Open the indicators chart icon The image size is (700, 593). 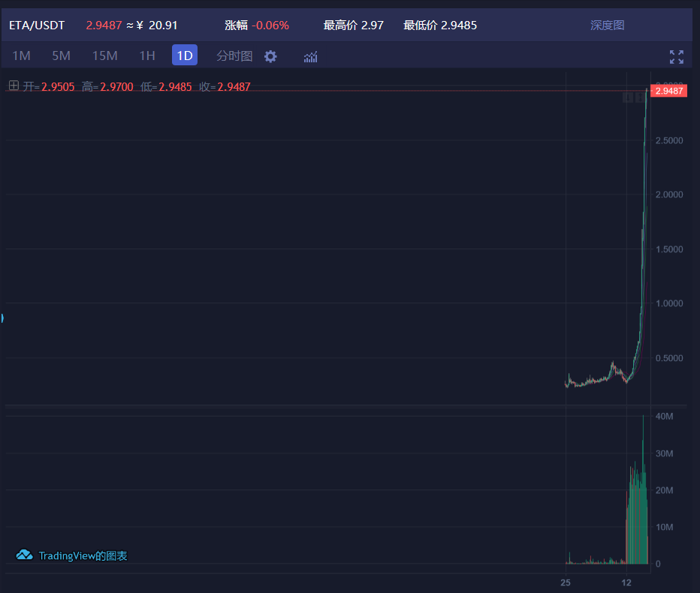[310, 56]
